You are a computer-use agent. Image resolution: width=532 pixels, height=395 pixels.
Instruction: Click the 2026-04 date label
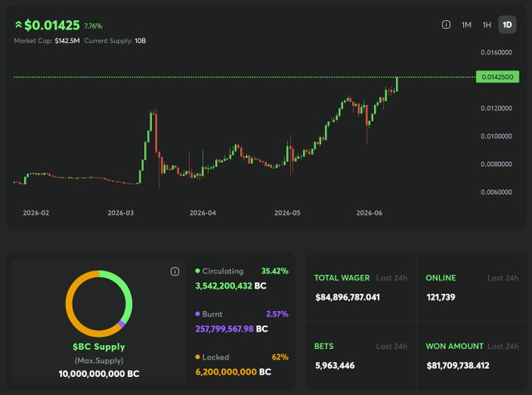pos(203,213)
